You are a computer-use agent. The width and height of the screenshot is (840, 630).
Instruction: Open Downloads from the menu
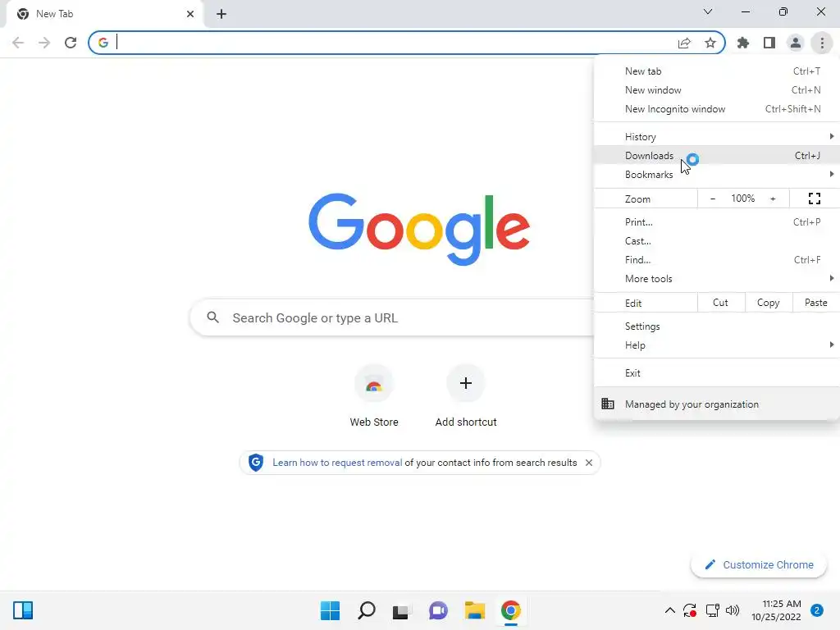pyautogui.click(x=717, y=155)
